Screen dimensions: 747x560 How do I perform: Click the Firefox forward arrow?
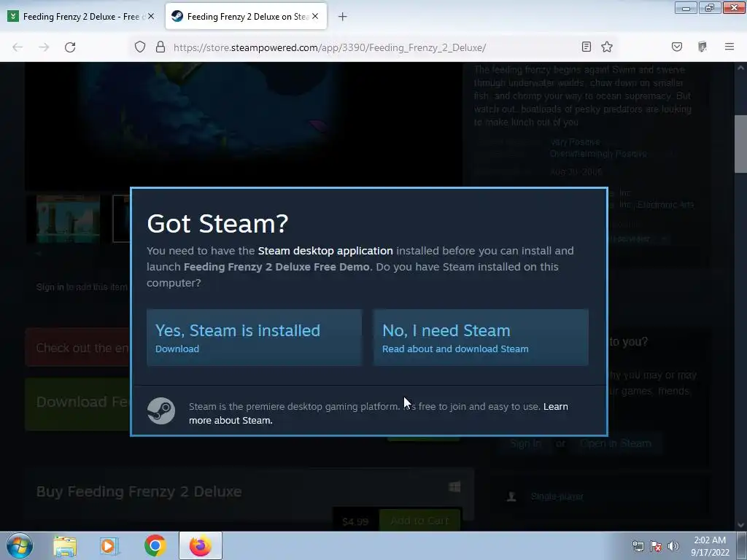pyautogui.click(x=44, y=47)
